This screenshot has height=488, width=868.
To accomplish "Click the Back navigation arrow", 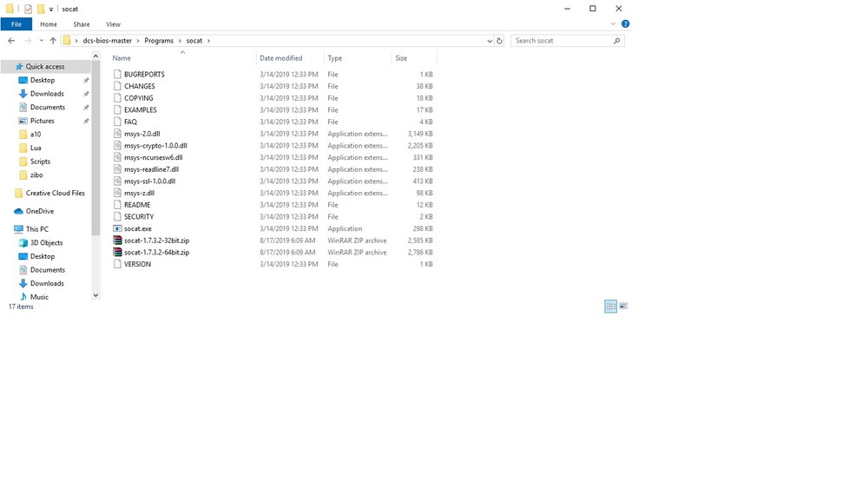I will (11, 41).
